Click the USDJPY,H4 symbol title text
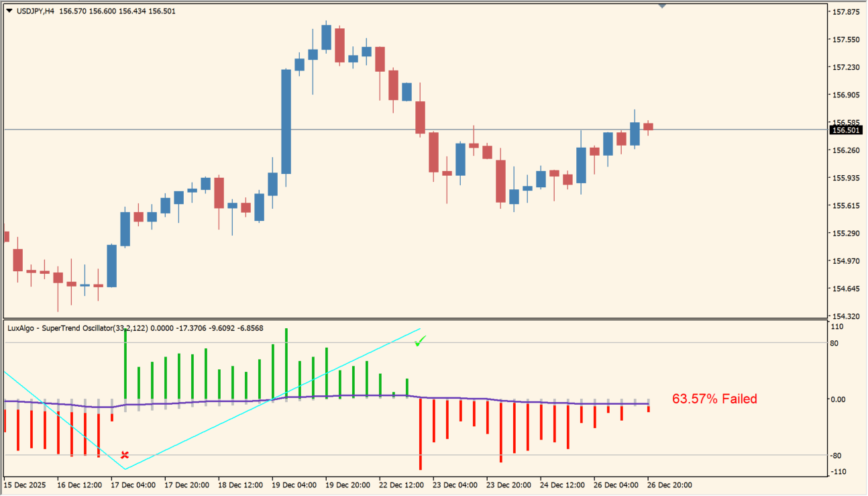The image size is (868, 496). pos(34,11)
